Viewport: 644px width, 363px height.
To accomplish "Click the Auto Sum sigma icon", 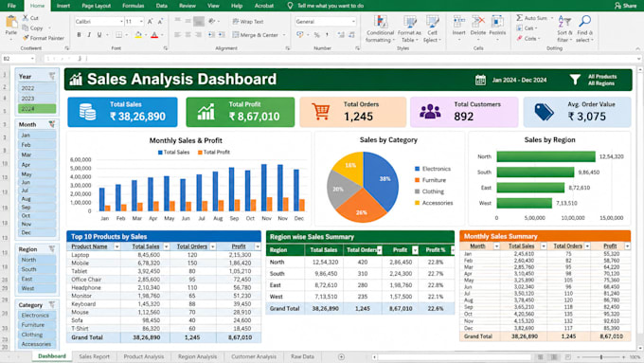I will pyautogui.click(x=520, y=18).
